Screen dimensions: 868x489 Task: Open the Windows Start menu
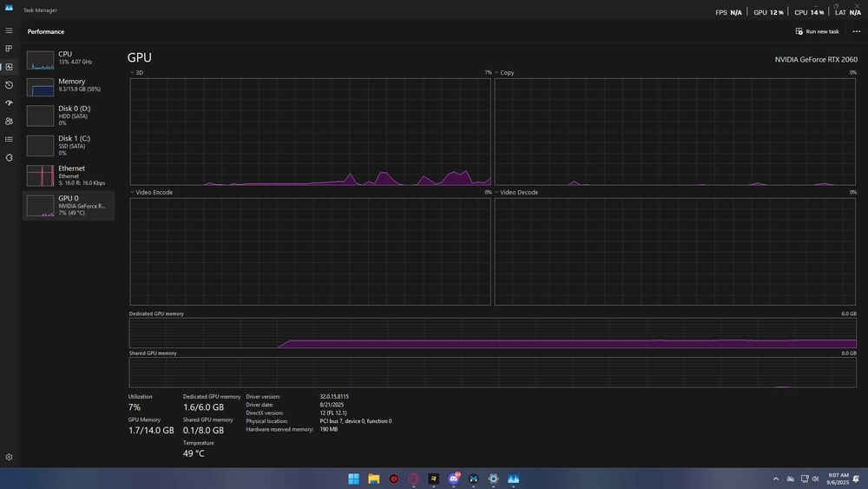coord(354,479)
